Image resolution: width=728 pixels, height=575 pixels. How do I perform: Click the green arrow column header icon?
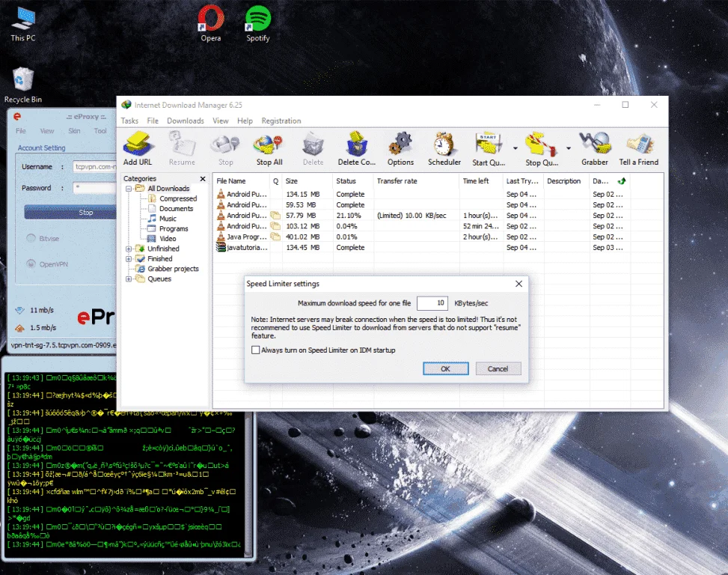(x=622, y=180)
